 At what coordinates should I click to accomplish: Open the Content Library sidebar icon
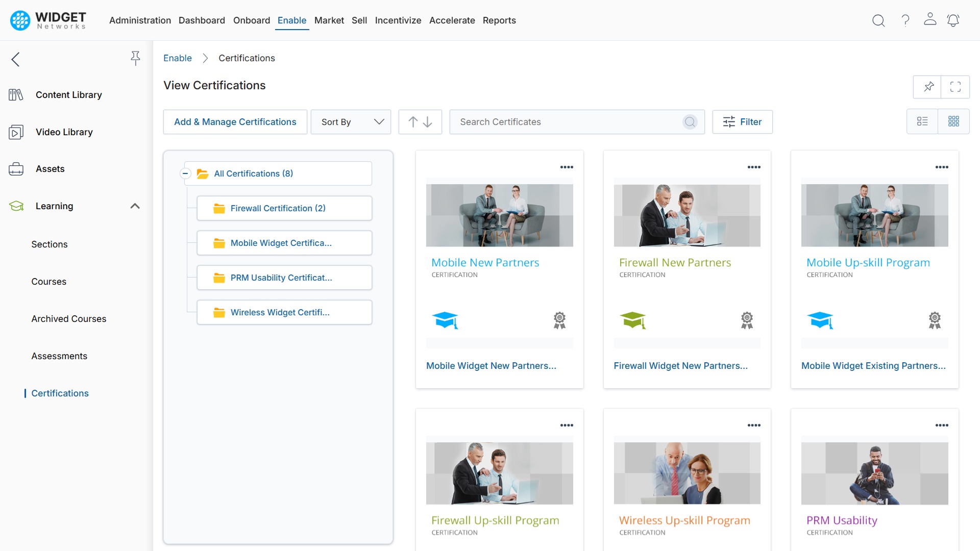point(15,94)
